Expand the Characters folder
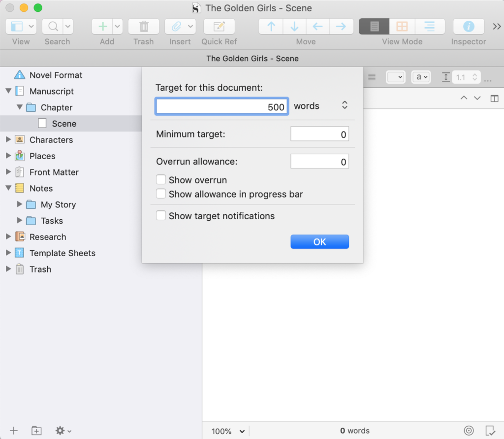 tap(8, 140)
